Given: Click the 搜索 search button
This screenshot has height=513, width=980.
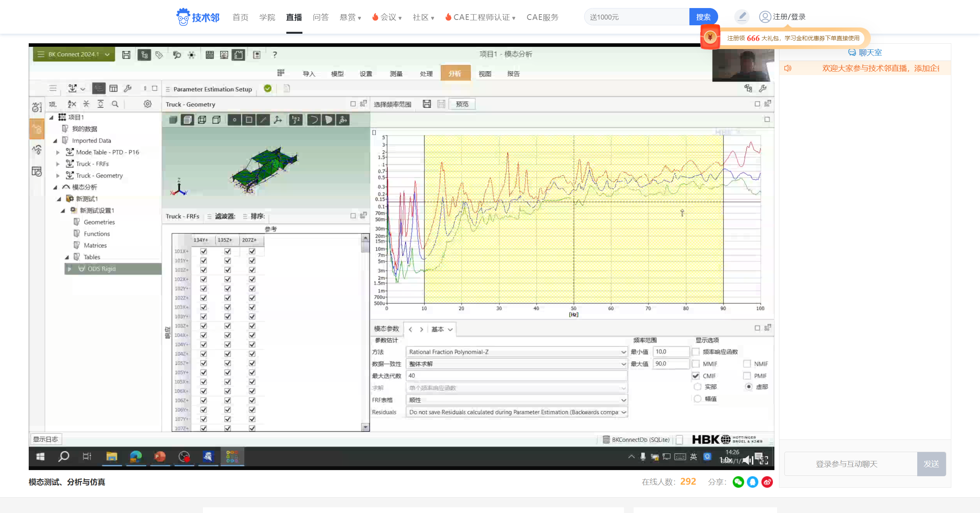Looking at the screenshot, I should (x=703, y=17).
